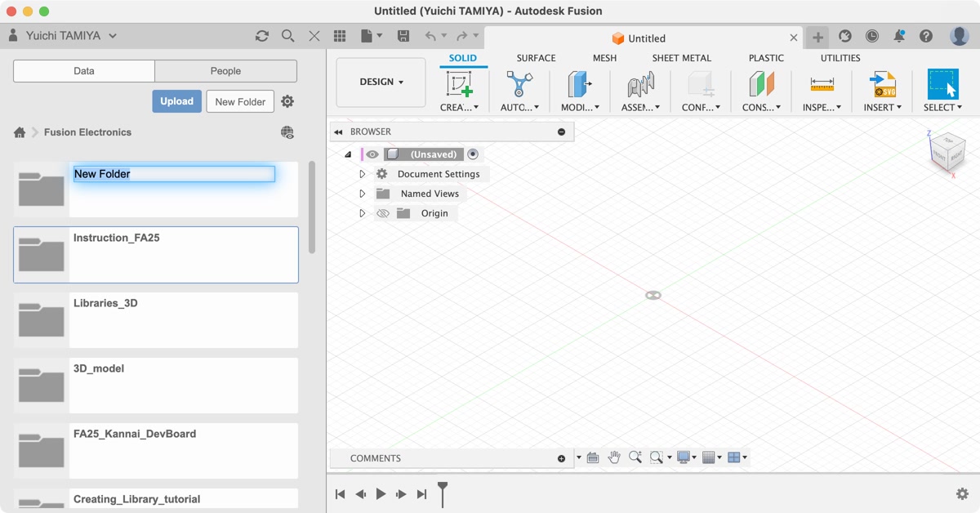The width and height of the screenshot is (980, 513).
Task: Open the data panel settings gear
Action: click(x=287, y=101)
